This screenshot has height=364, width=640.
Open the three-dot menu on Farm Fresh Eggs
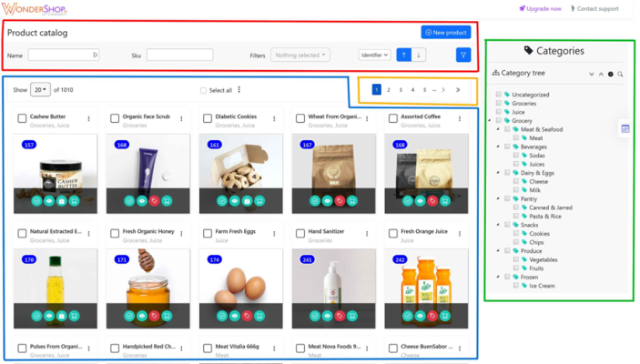coord(274,234)
